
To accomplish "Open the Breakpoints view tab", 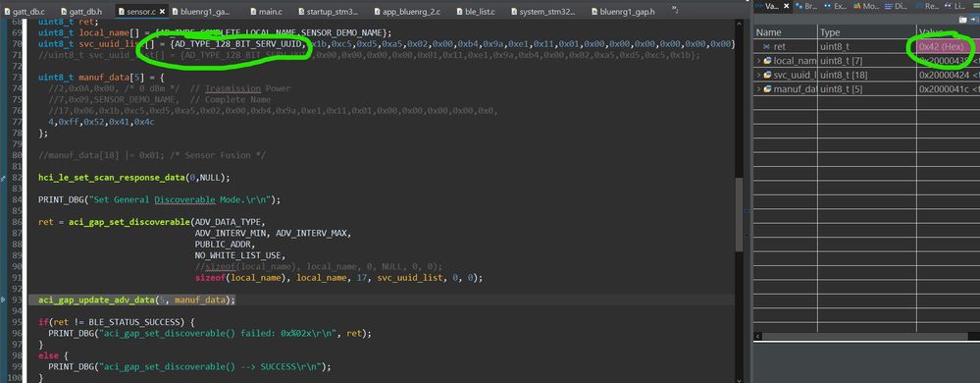I will click(806, 6).
